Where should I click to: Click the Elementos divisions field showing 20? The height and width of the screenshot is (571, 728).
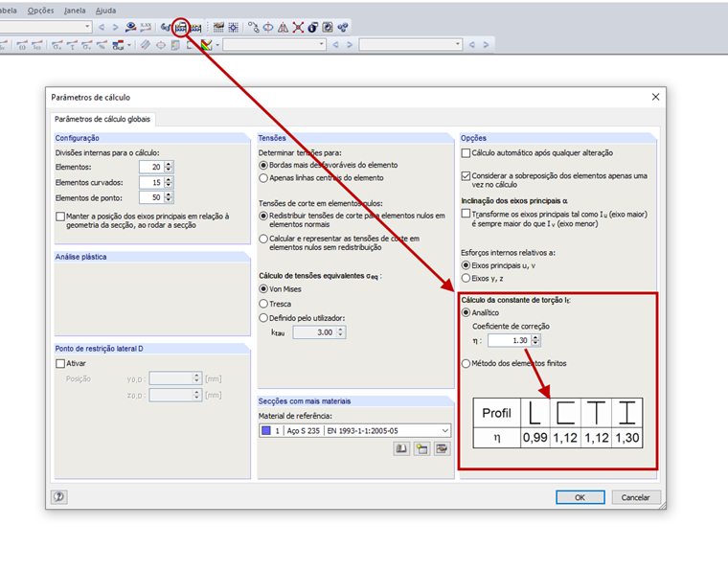(x=151, y=167)
